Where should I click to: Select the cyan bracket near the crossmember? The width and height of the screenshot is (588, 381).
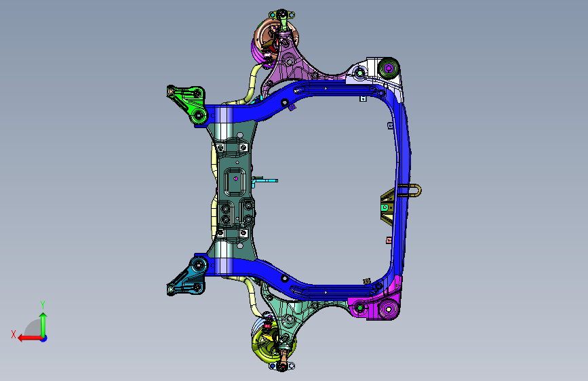tap(264, 182)
